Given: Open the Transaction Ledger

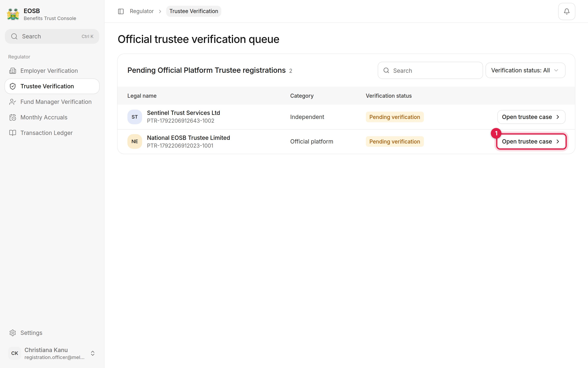Looking at the screenshot, I should (x=52, y=133).
